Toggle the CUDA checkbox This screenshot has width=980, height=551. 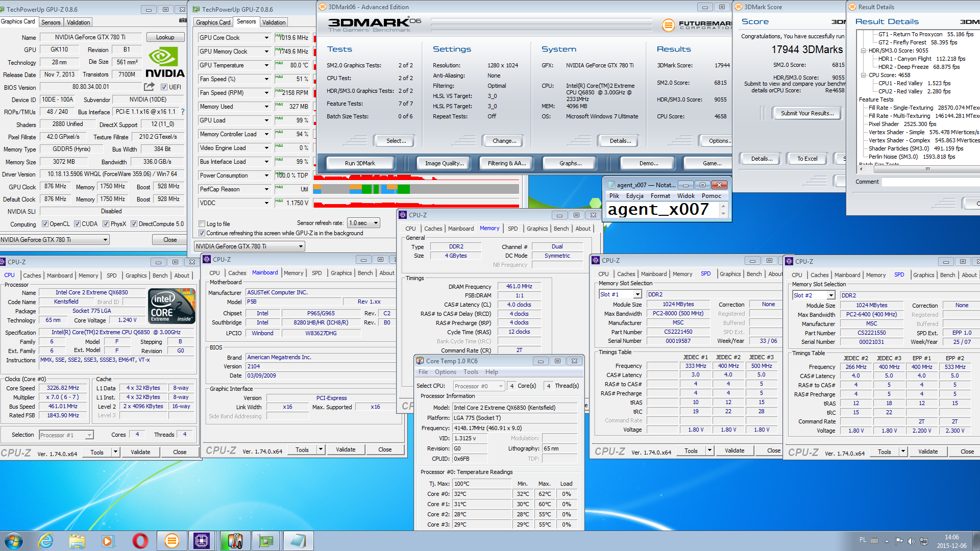(77, 224)
